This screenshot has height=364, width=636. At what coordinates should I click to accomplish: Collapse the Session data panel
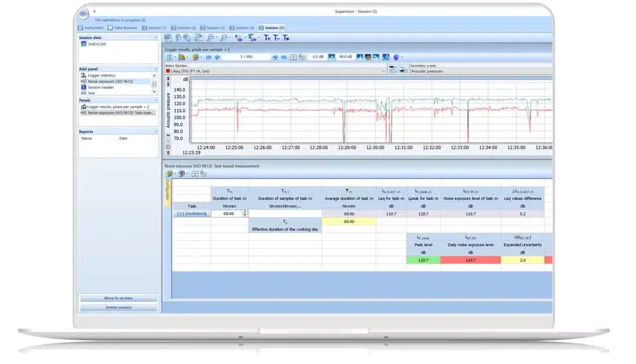[x=156, y=37]
